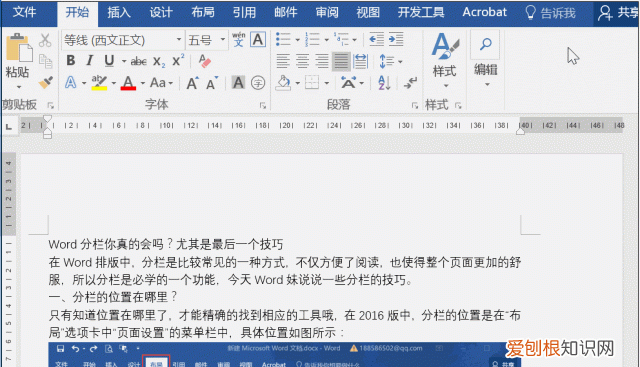640x367 pixels.
Task: Click the 共享 share button
Action: click(x=618, y=13)
